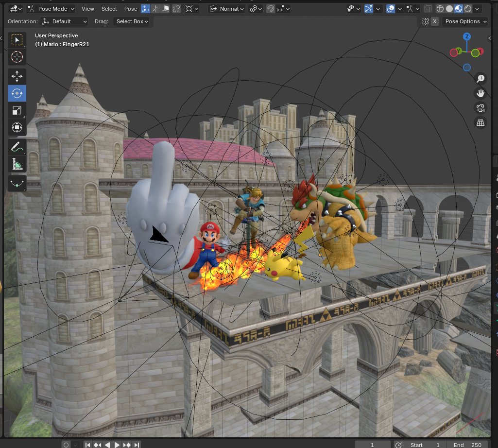Click the End frame 250 field
The height and width of the screenshot is (448, 498).
[467, 445]
